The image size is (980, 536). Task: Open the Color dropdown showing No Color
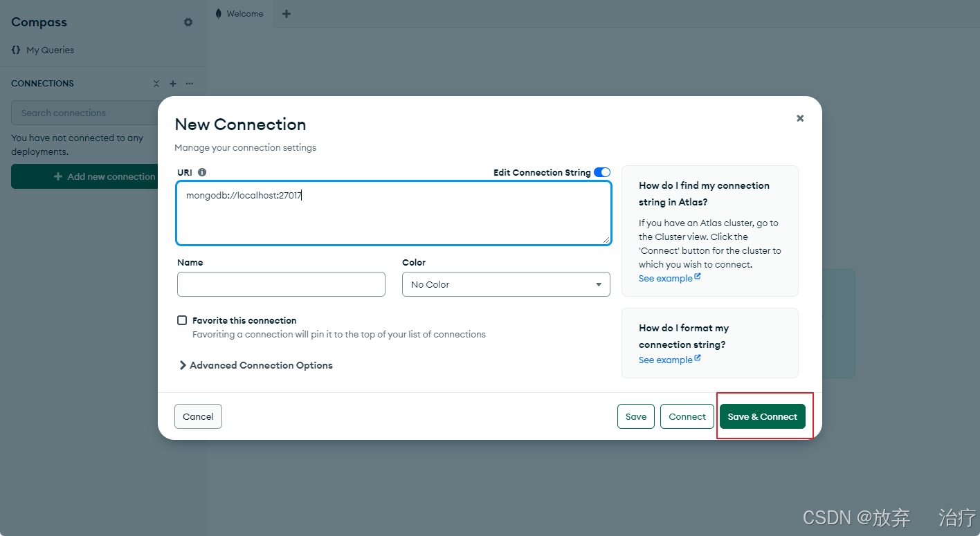point(506,284)
